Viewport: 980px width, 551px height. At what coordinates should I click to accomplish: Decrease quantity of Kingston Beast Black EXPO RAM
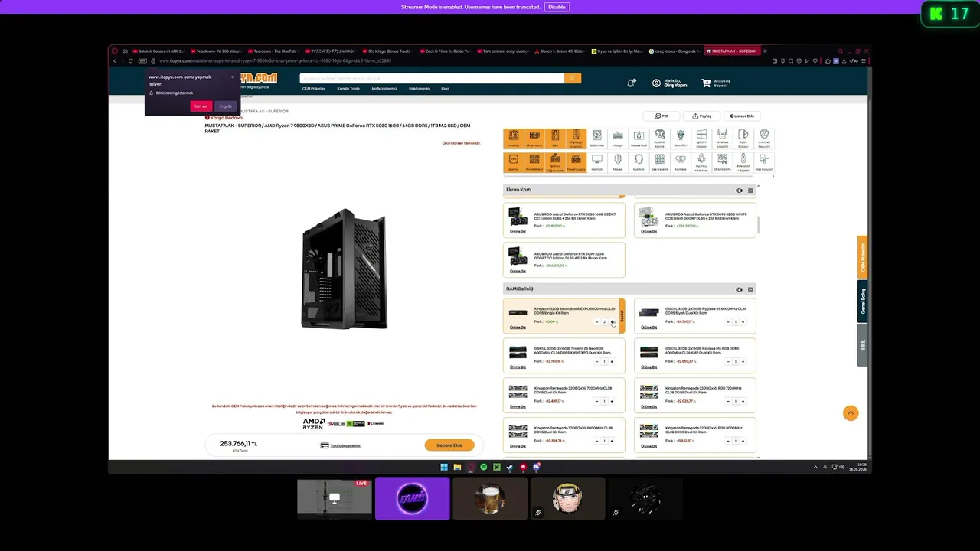597,321
